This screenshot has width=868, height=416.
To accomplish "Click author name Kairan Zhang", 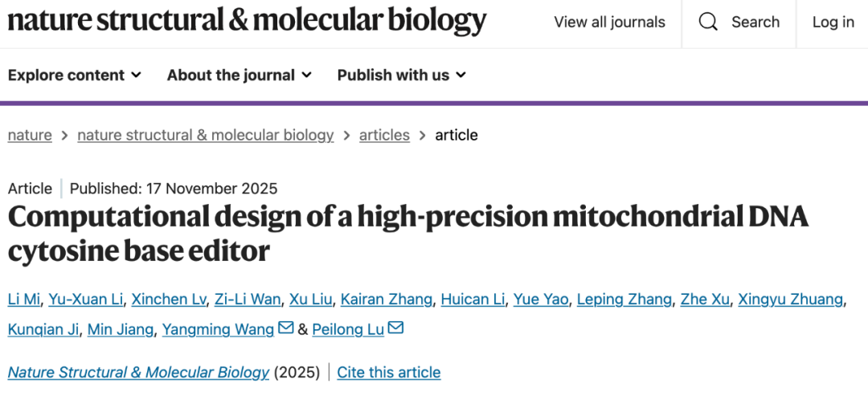I will 387,300.
